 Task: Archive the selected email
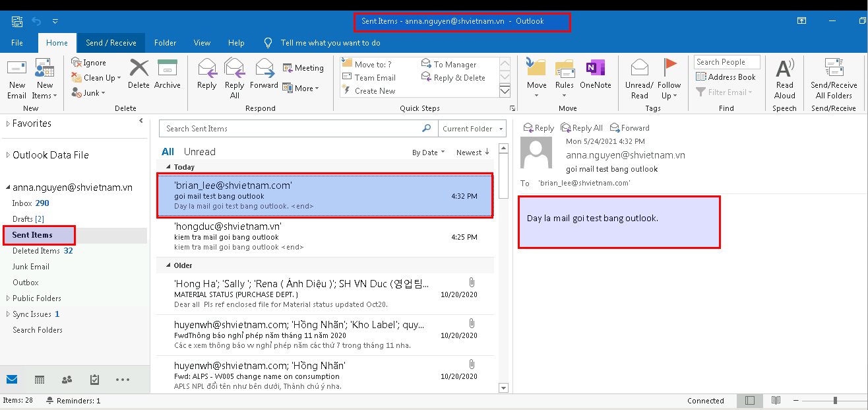click(168, 68)
